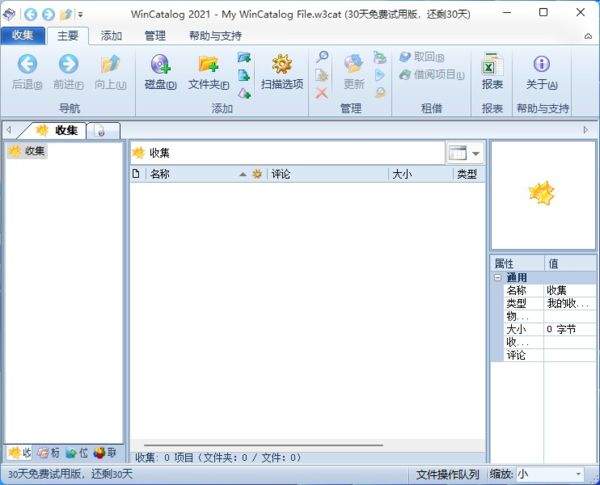Open the 报表 Excel report icon
Screen dimensions: 600x485
[492, 64]
